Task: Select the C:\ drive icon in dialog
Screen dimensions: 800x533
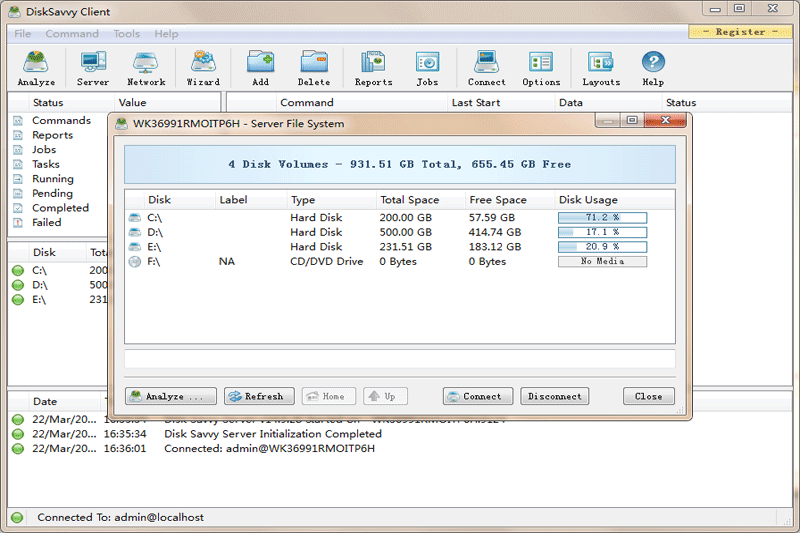Action: point(135,218)
